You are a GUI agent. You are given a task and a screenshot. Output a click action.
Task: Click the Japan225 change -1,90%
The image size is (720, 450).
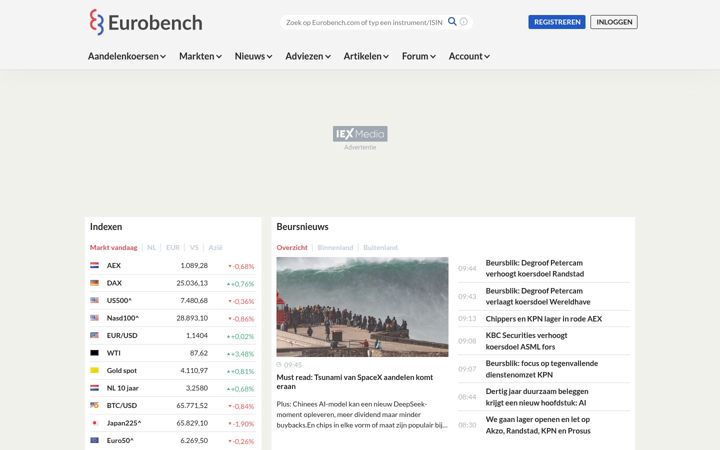pos(241,423)
